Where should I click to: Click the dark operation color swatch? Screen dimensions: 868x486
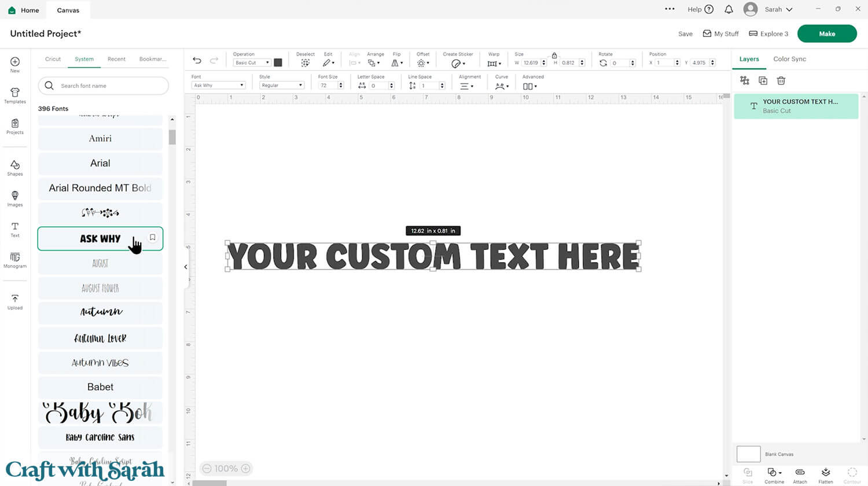278,62
